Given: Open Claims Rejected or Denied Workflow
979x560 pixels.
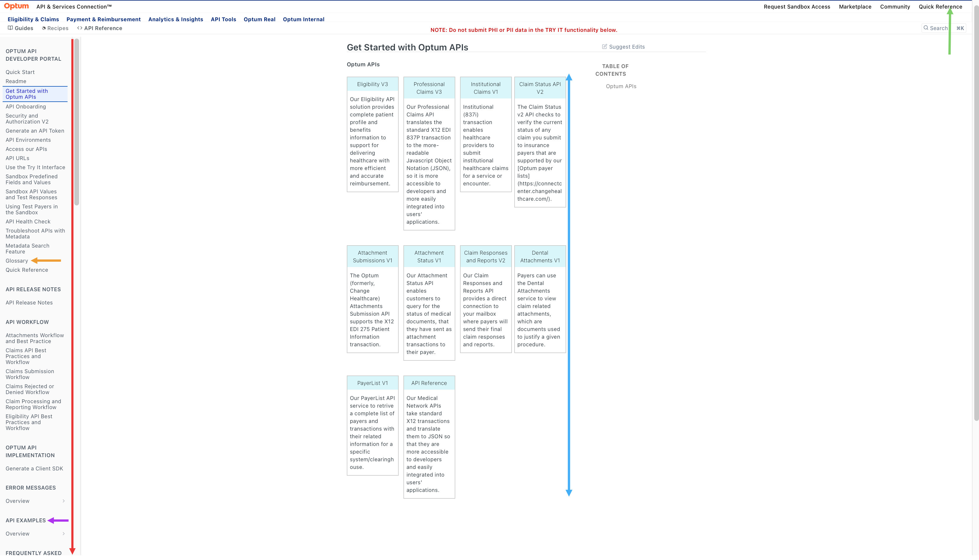Looking at the screenshot, I should [29, 389].
